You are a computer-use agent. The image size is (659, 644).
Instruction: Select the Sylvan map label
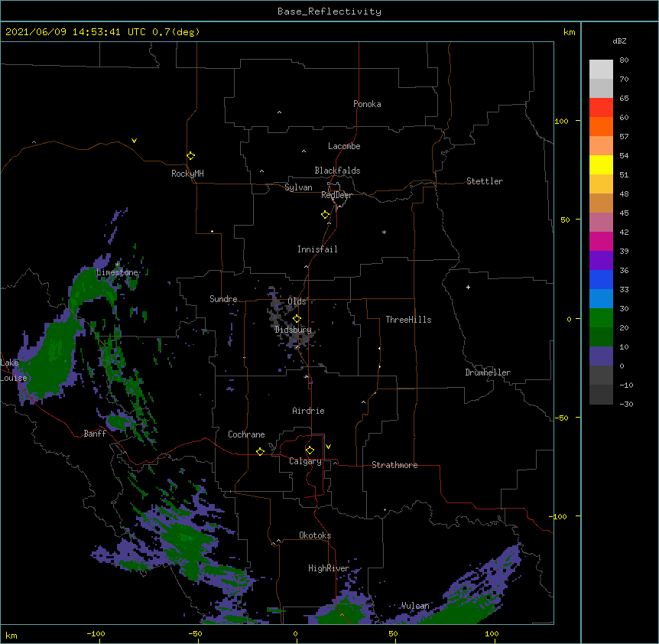coord(298,187)
